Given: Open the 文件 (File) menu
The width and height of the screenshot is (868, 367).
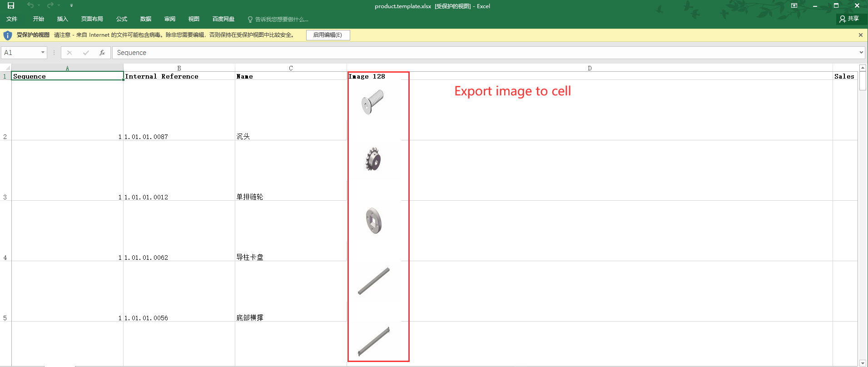Looking at the screenshot, I should 12,19.
